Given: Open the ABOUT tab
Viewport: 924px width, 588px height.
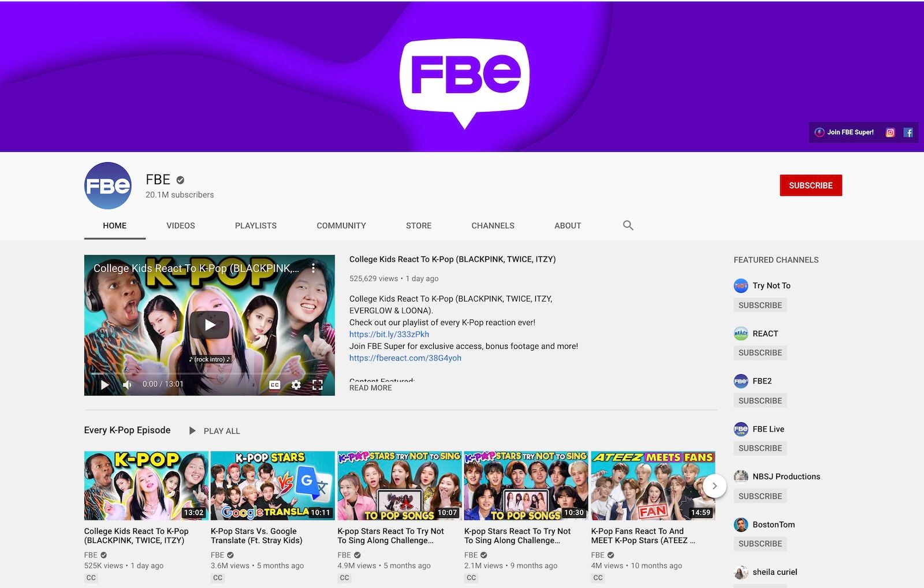Looking at the screenshot, I should (x=568, y=226).
